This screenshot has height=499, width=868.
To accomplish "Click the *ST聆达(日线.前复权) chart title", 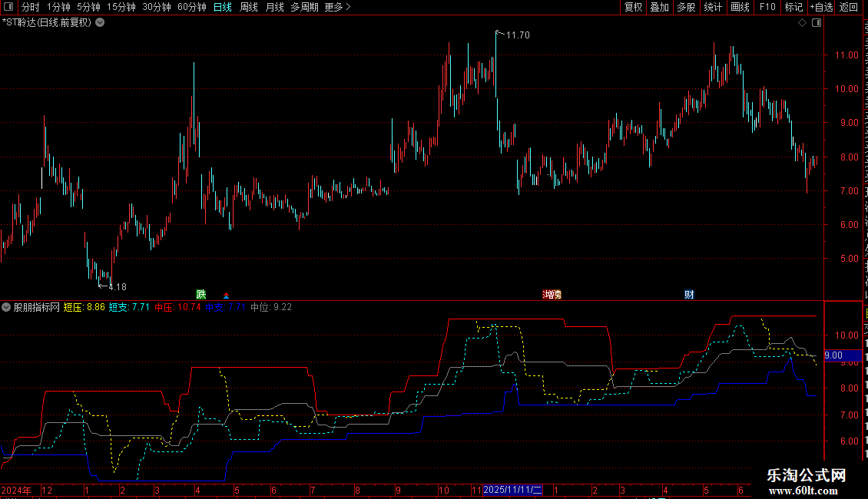I will tap(47, 23).
